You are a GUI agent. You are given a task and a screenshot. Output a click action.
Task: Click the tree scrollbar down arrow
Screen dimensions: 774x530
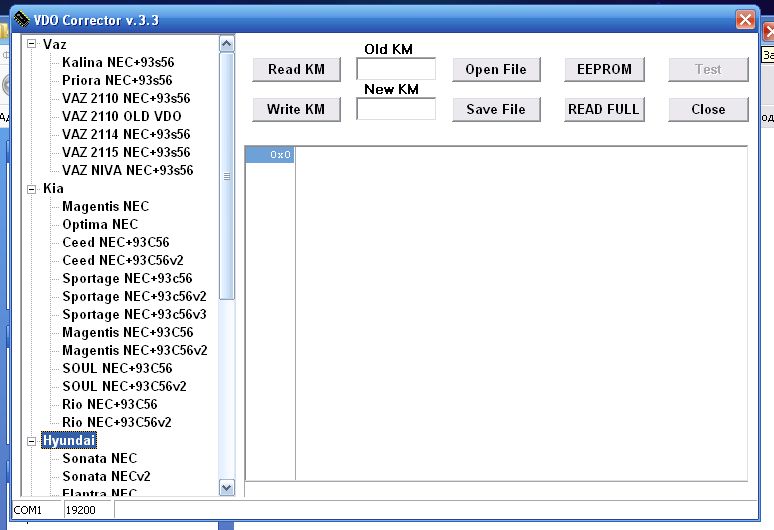pyautogui.click(x=227, y=488)
